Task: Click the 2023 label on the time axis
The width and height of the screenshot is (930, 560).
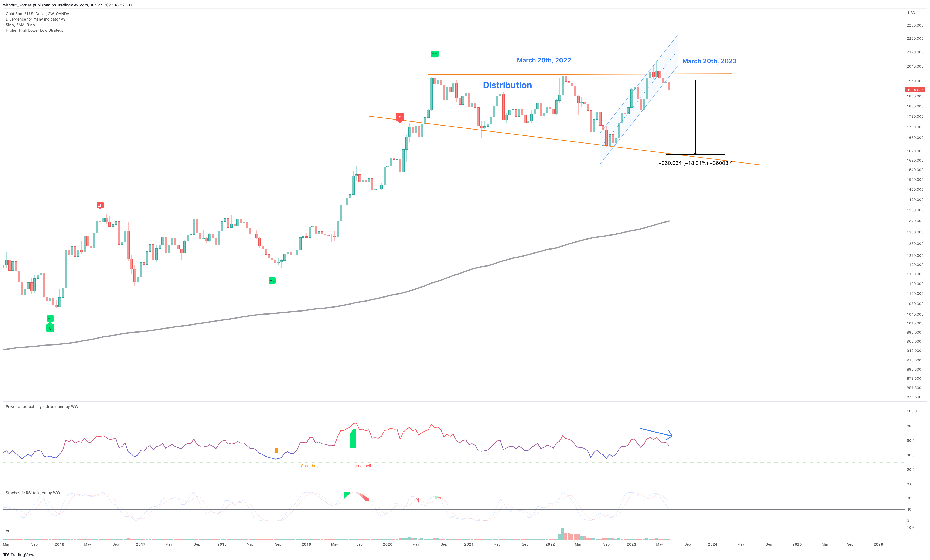Action: (x=631, y=544)
